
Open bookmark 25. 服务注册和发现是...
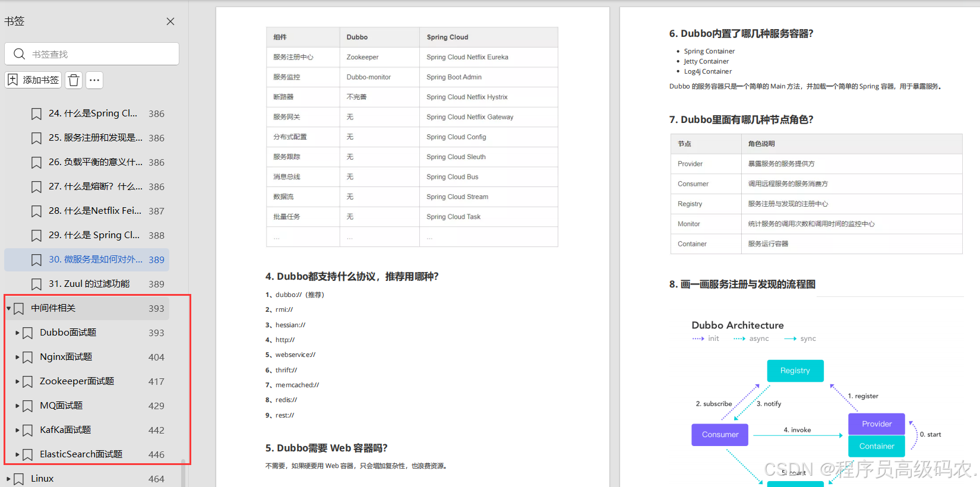(x=95, y=138)
